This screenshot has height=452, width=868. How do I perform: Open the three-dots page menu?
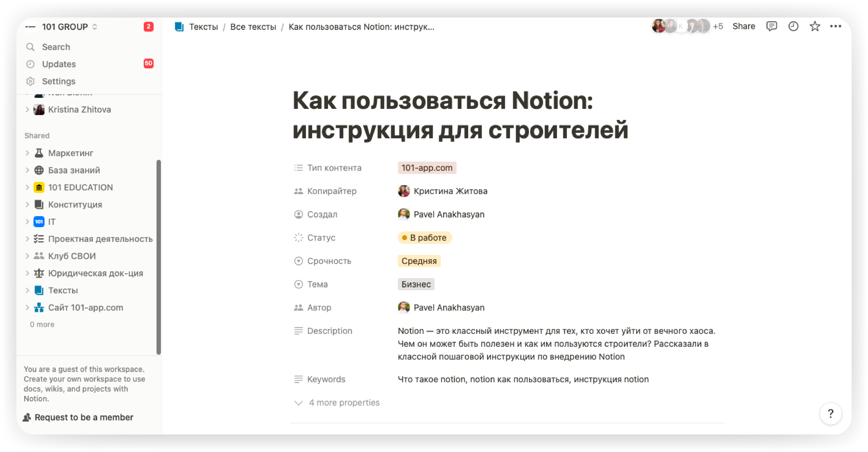coord(835,26)
